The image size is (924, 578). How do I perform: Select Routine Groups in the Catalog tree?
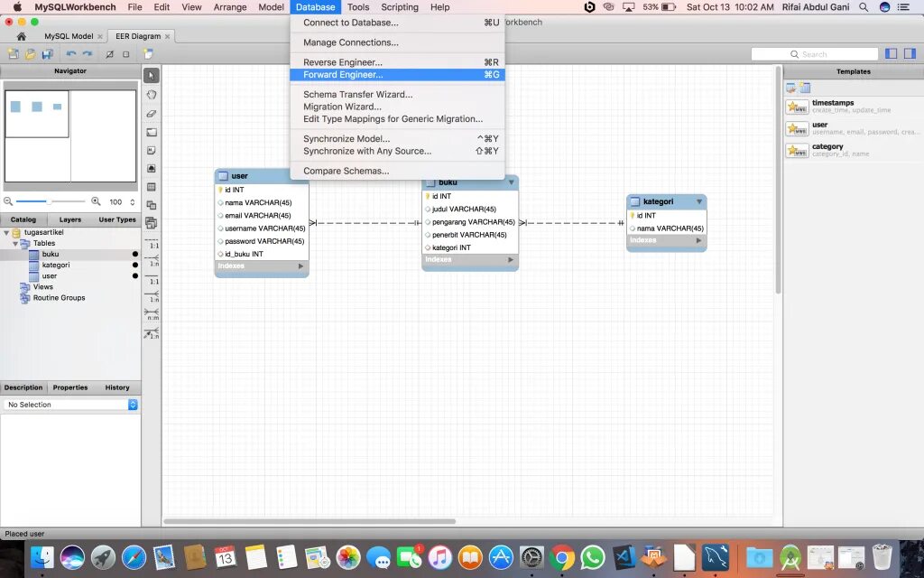(x=59, y=298)
